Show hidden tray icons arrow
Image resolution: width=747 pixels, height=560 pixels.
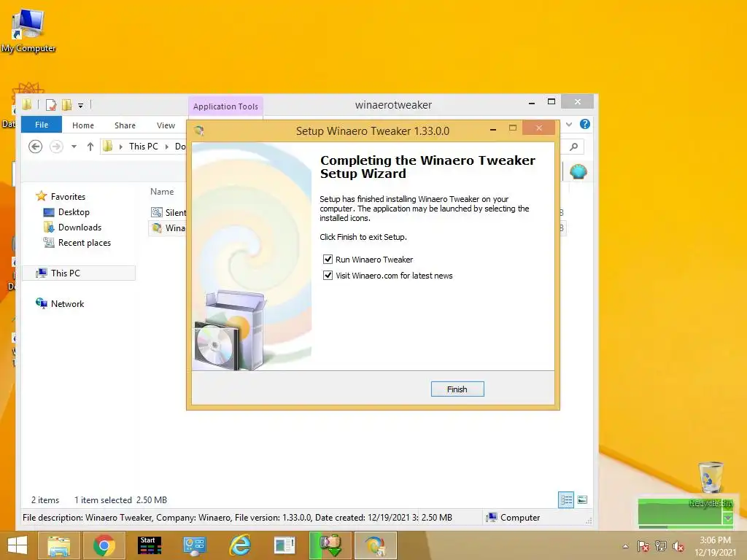tap(625, 546)
